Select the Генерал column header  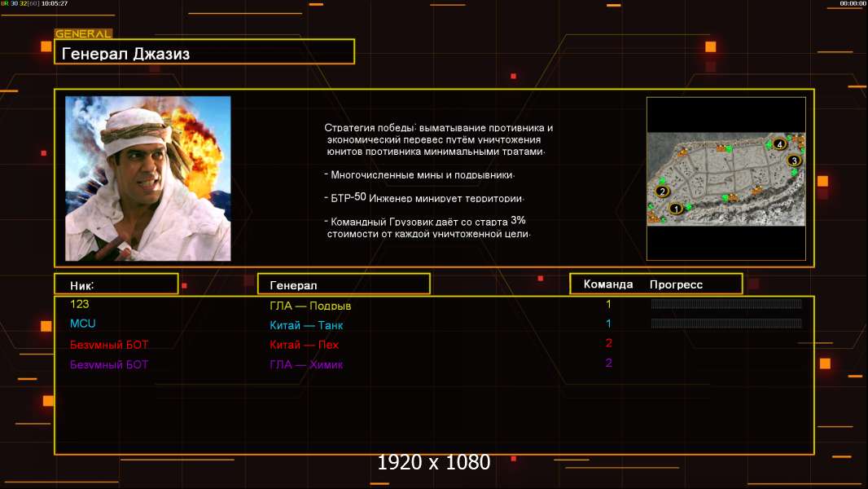(x=344, y=284)
